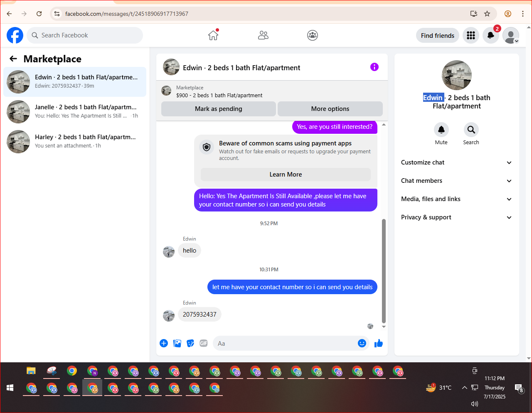Open Harley conversation in the list
532x413 pixels.
75,142
